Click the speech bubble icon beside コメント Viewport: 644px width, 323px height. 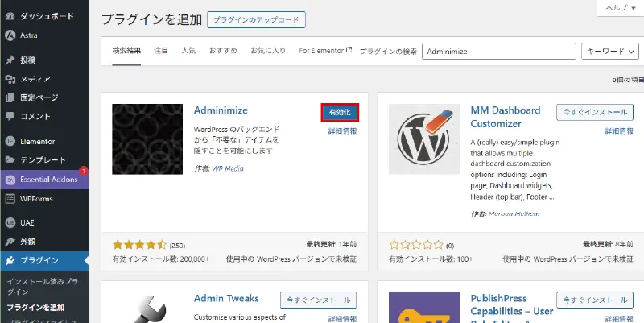point(10,116)
